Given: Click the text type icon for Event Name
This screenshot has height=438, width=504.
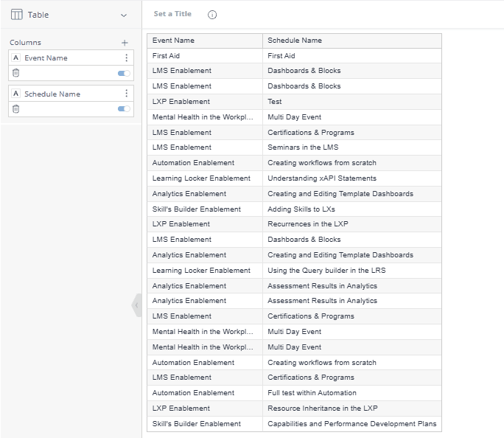Looking at the screenshot, I should (16, 58).
